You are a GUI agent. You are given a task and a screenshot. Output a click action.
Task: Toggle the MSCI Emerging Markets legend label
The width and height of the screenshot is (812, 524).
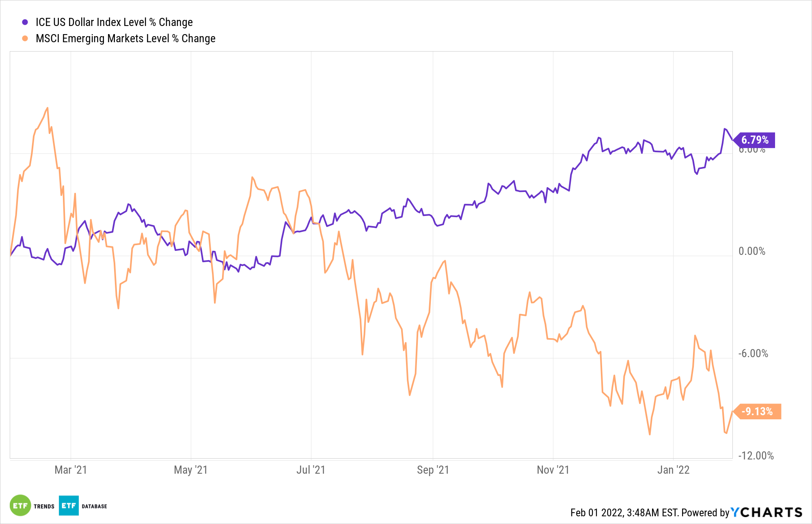coord(125,39)
